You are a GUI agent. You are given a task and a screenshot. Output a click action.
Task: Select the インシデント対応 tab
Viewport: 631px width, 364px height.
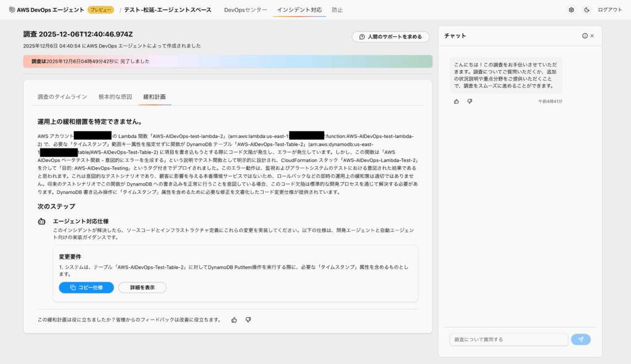(x=299, y=10)
